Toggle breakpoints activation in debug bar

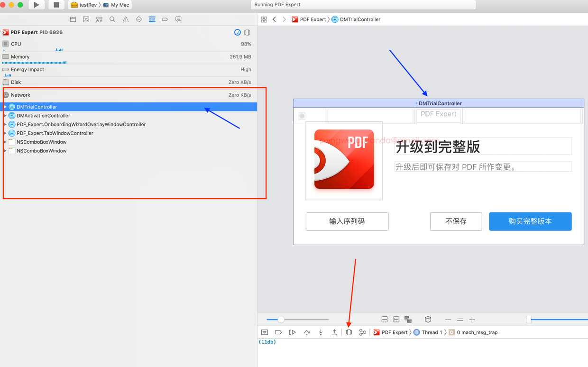point(278,332)
